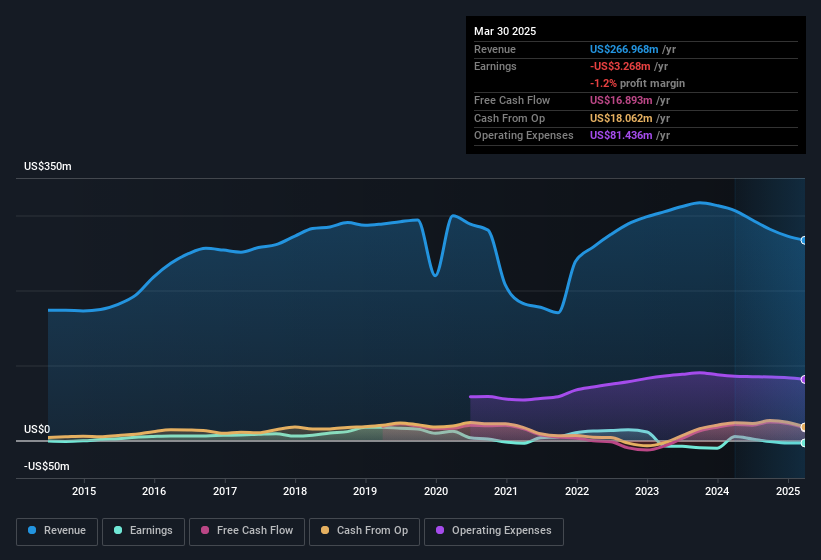
Task: Click the 2020 x-axis label
Action: [436, 491]
